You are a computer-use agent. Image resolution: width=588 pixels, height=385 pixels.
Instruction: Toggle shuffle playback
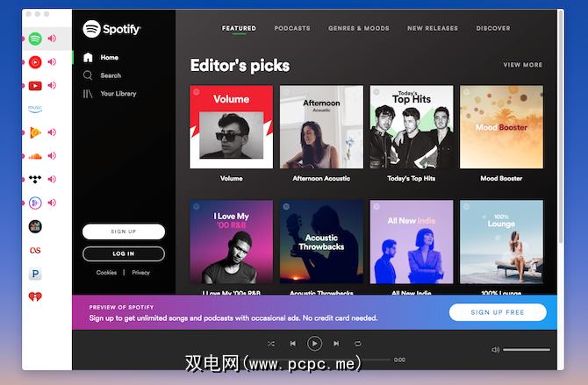[x=271, y=344]
